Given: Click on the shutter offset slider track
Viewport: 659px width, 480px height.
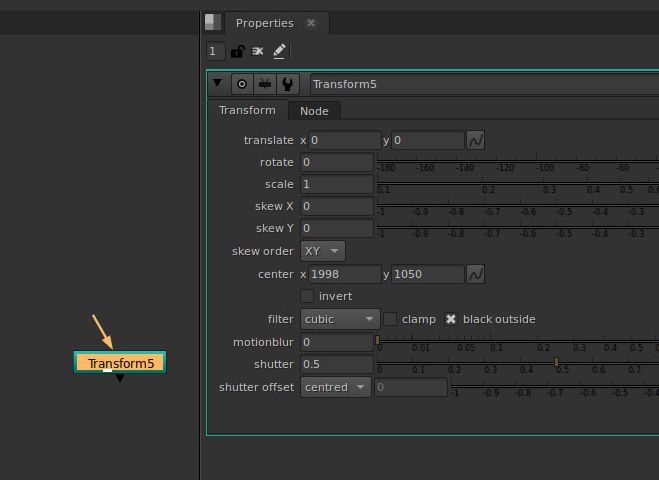Looking at the screenshot, I should tap(555, 386).
